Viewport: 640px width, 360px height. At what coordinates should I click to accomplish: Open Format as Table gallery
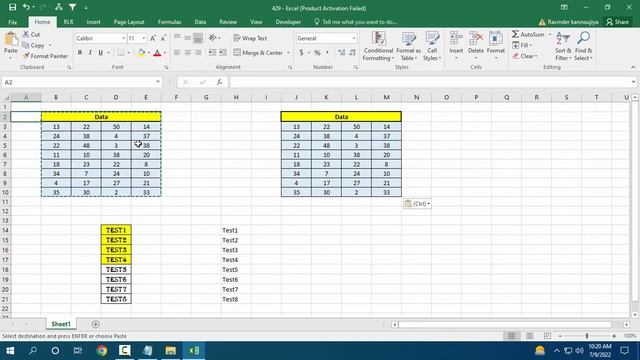408,46
